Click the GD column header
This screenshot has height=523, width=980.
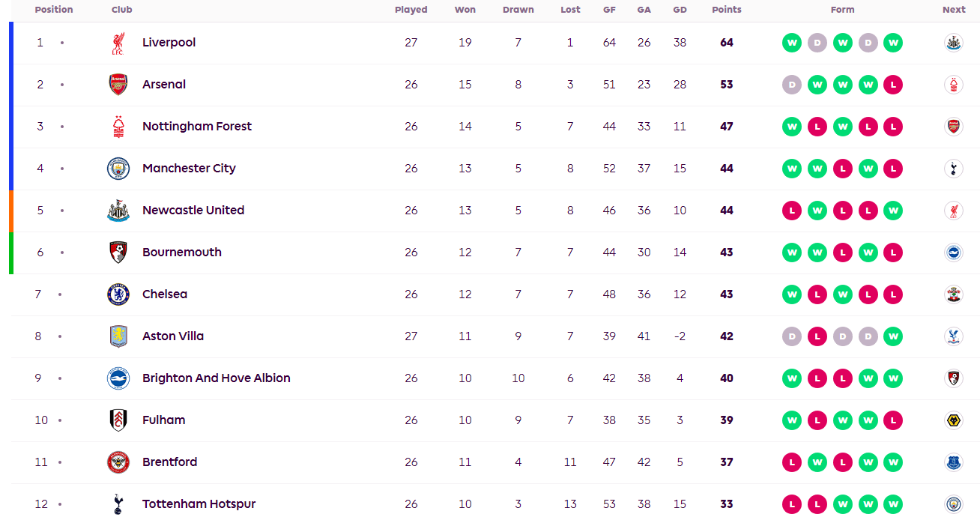pos(680,10)
